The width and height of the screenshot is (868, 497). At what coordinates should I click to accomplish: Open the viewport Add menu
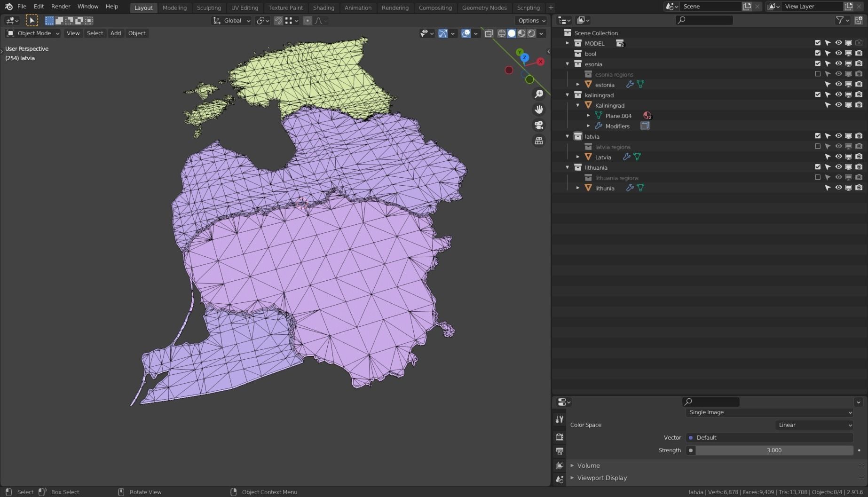point(116,33)
